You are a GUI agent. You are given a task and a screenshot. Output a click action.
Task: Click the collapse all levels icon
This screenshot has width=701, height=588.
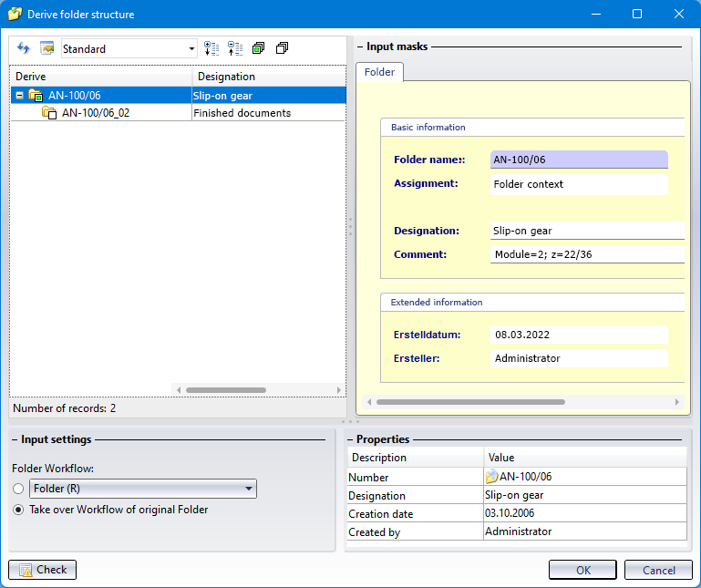235,48
